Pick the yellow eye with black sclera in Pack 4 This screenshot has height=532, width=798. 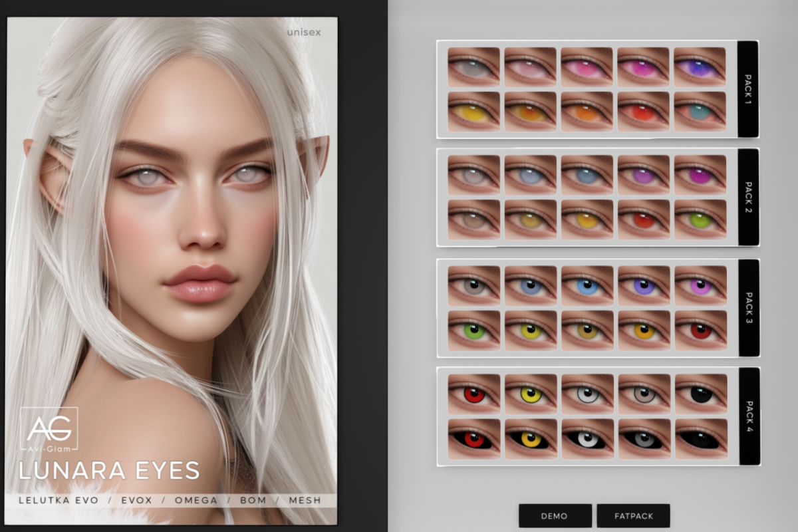[530, 438]
